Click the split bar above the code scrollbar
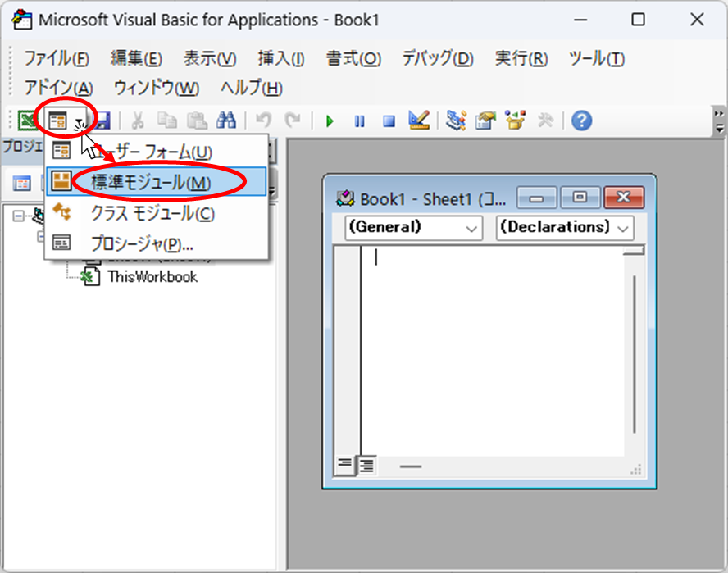The height and width of the screenshot is (573, 728). coord(635,251)
